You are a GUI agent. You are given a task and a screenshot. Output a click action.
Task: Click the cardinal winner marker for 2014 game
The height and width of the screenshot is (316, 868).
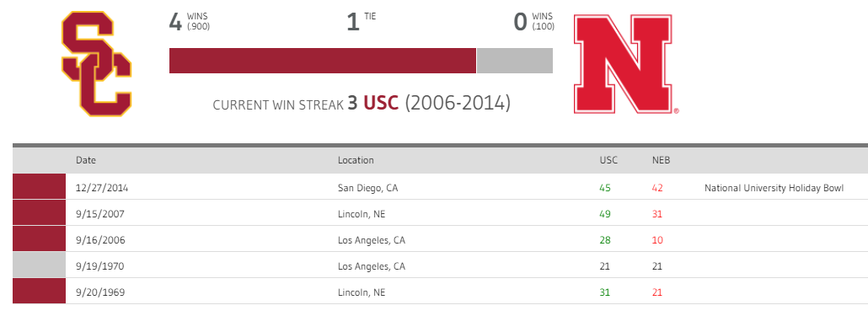pyautogui.click(x=39, y=187)
